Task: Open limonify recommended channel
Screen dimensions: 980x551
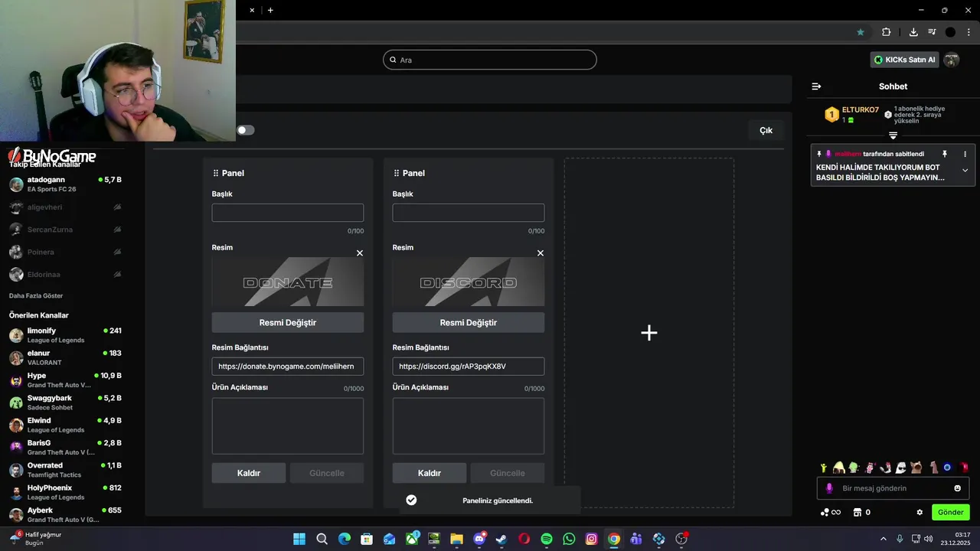Action: tap(65, 335)
